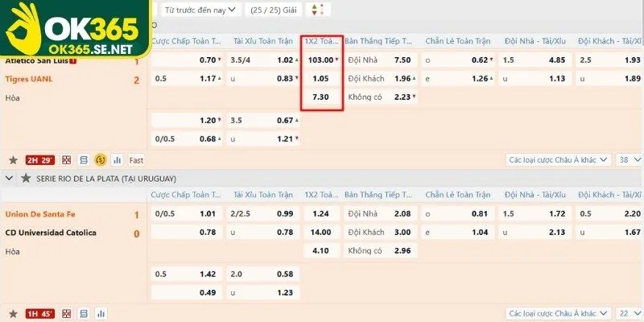
Task: Select under odds 1.23 in Union match
Action: (263, 292)
